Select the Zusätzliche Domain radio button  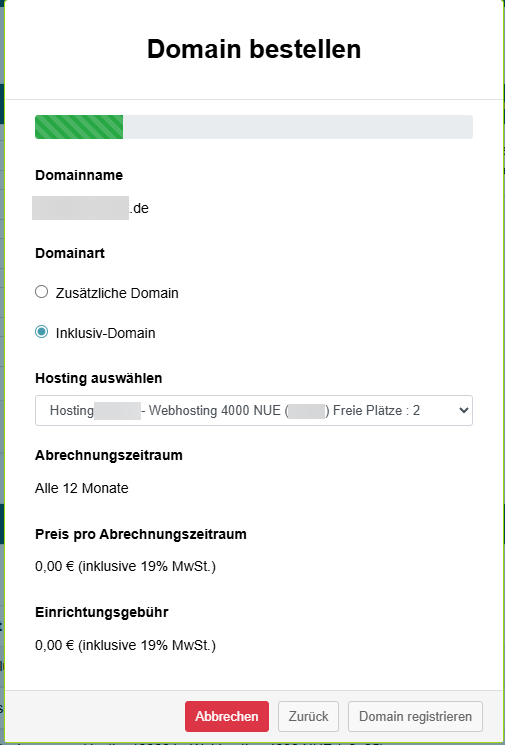click(x=42, y=292)
